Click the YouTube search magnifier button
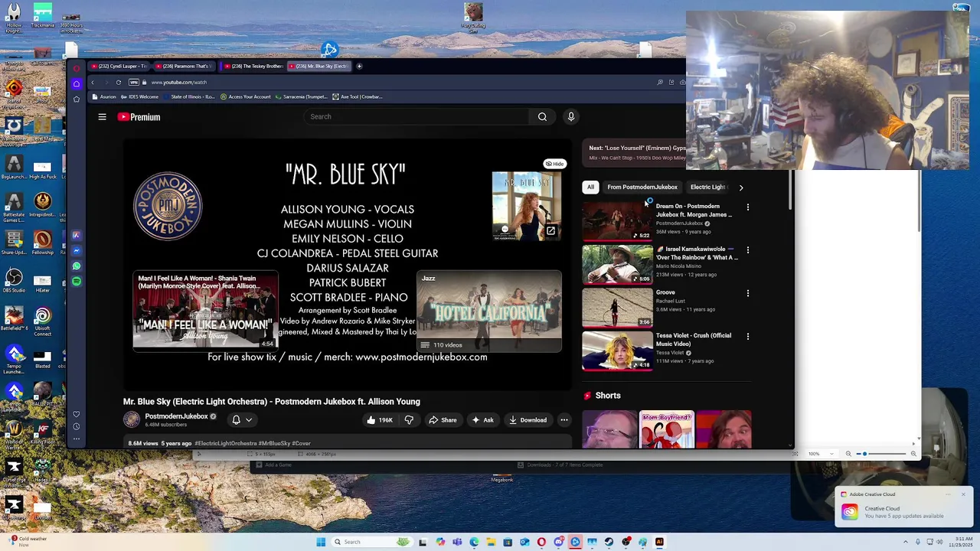The height and width of the screenshot is (551, 980). (542, 116)
